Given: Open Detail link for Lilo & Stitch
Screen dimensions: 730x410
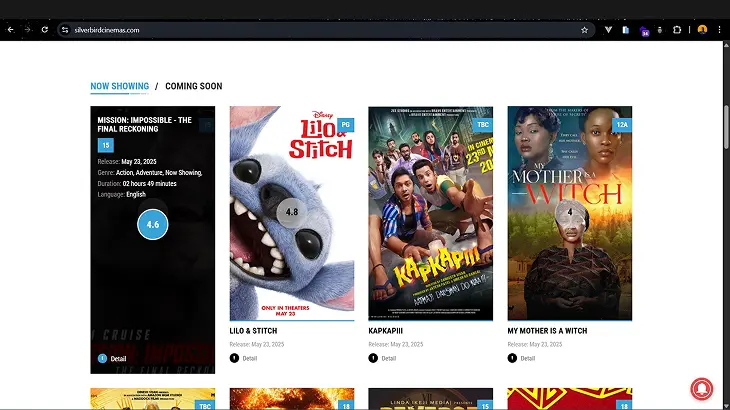Looking at the screenshot, I should point(250,358).
